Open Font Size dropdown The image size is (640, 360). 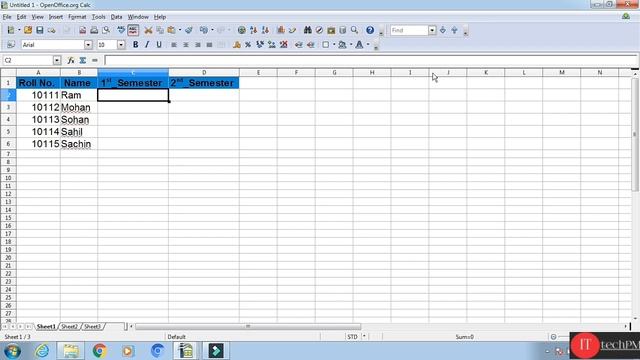121,44
